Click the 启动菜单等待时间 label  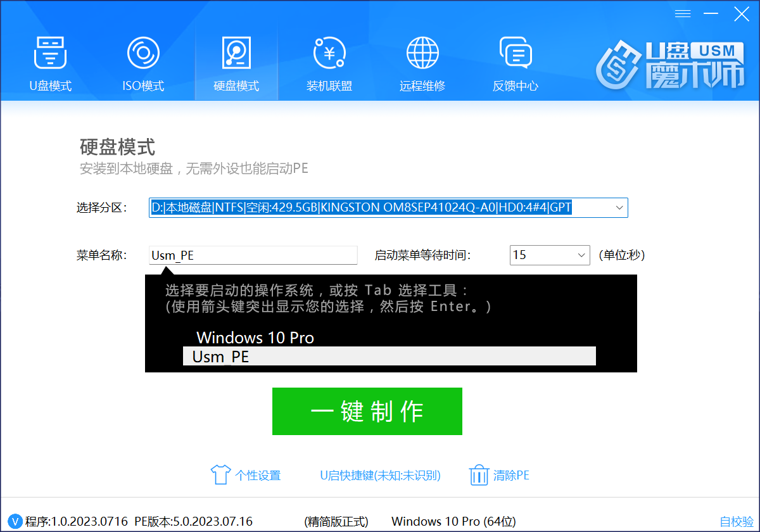423,255
